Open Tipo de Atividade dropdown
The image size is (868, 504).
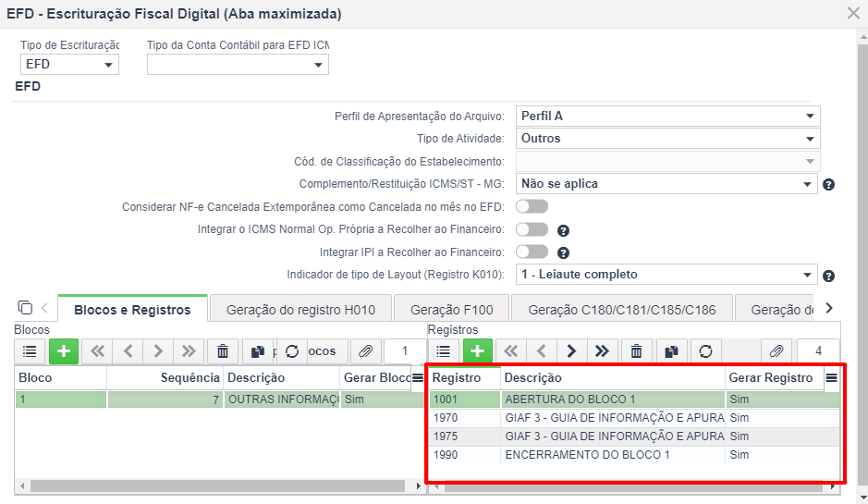(667, 139)
